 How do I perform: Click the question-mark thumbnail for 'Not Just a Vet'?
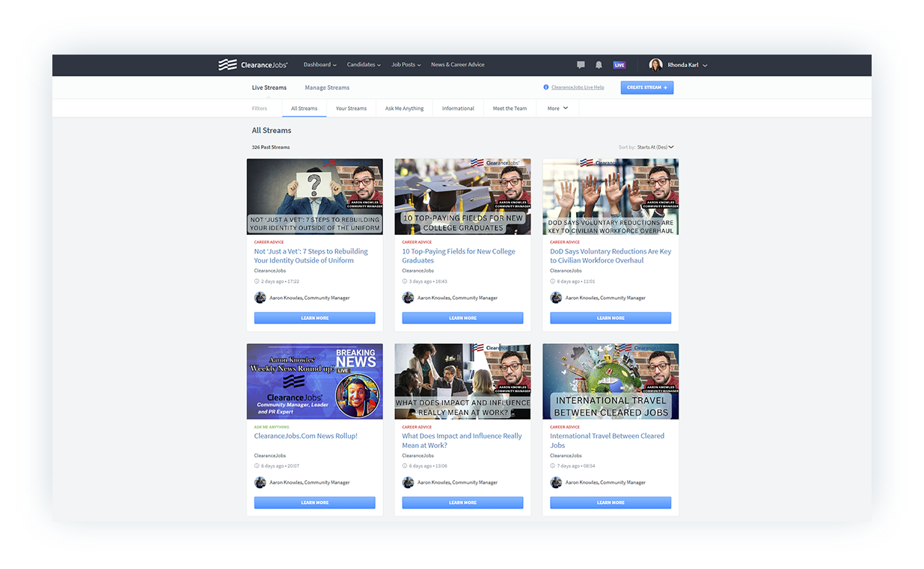pos(315,197)
